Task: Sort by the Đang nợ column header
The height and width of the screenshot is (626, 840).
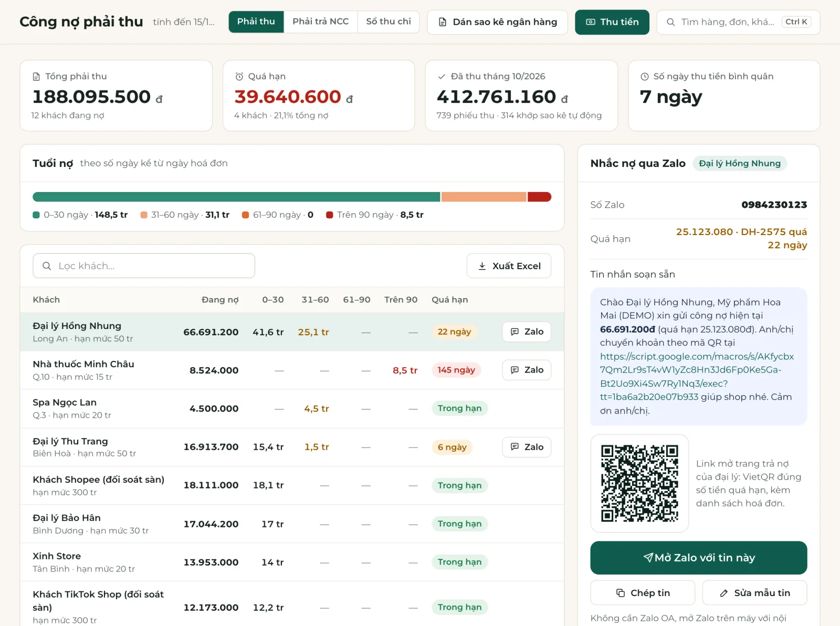Action: [x=220, y=300]
